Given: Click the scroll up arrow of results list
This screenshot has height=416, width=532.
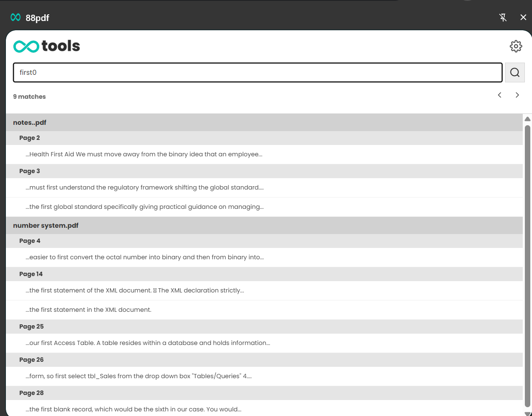Looking at the screenshot, I should pyautogui.click(x=527, y=119).
